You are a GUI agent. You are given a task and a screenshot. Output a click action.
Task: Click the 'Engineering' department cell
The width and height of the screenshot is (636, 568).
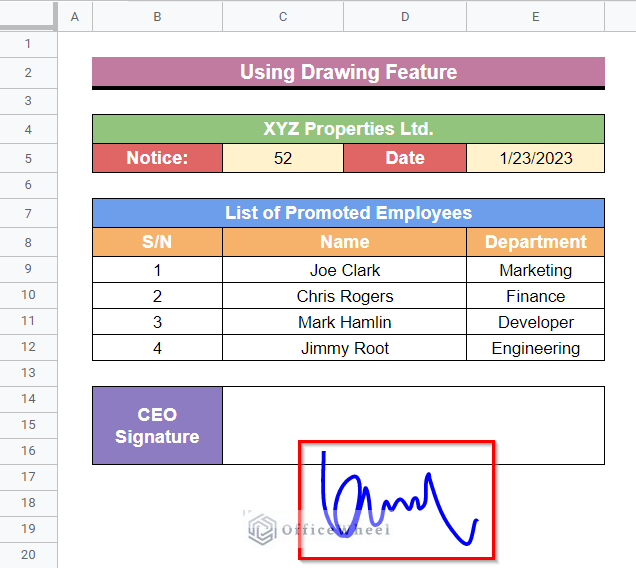pos(535,348)
